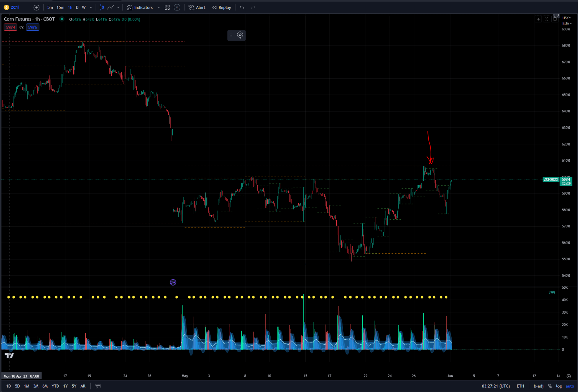Switch to the daily D interval

tap(77, 7)
